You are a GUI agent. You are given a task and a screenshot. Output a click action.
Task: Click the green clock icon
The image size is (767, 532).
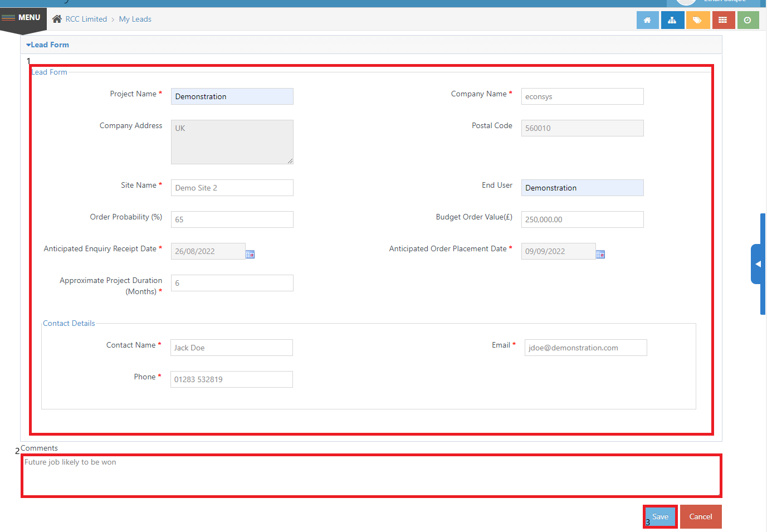click(748, 20)
